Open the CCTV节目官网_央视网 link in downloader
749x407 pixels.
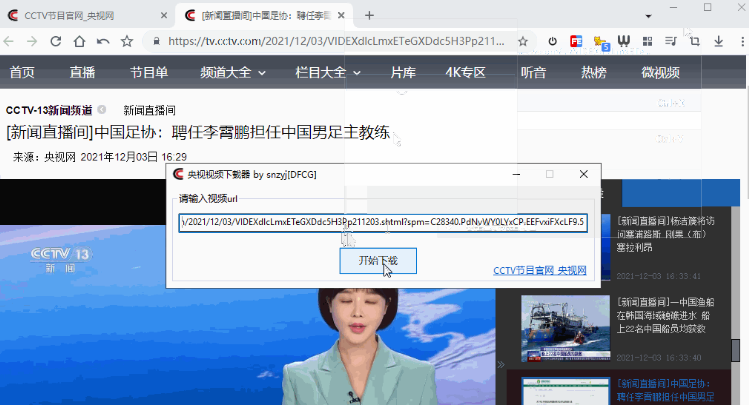pos(540,270)
